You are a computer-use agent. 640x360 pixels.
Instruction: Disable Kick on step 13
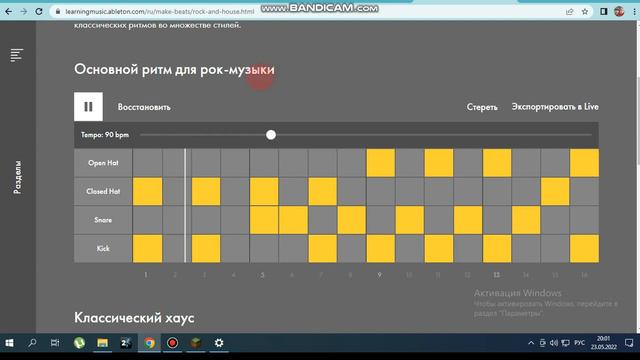497,249
